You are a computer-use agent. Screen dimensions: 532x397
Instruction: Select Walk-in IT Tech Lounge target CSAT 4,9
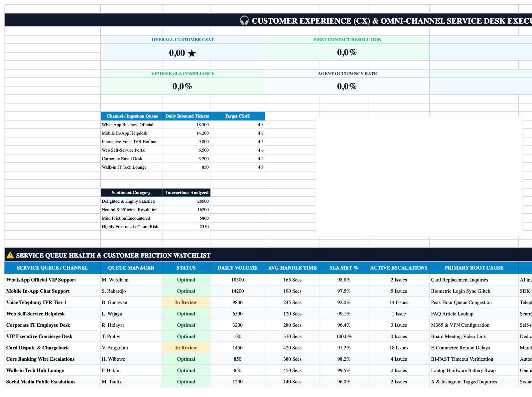click(238, 167)
